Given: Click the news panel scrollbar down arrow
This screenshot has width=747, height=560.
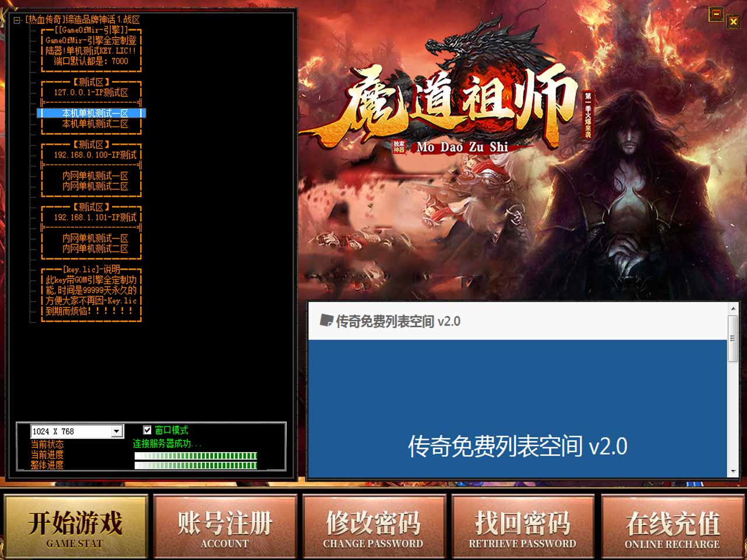Looking at the screenshot, I should pyautogui.click(x=733, y=471).
